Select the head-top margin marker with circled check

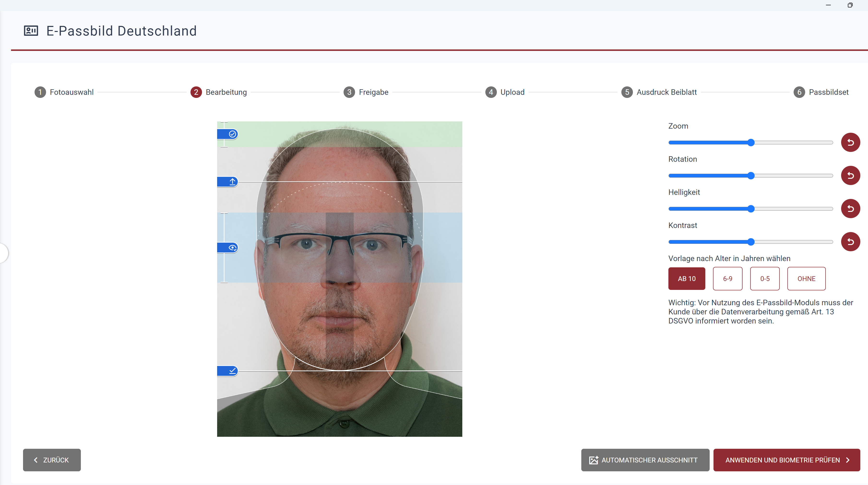(227, 134)
